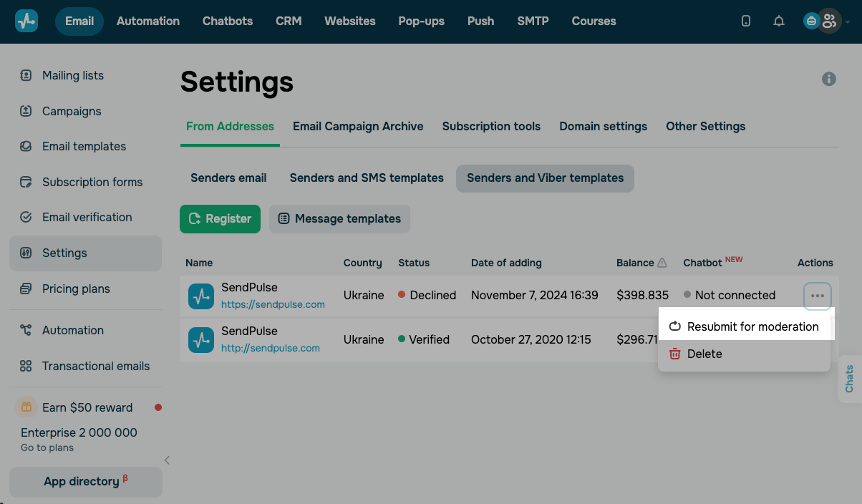The height and width of the screenshot is (504, 862).
Task: Open the notifications bell
Action: coord(779,21)
